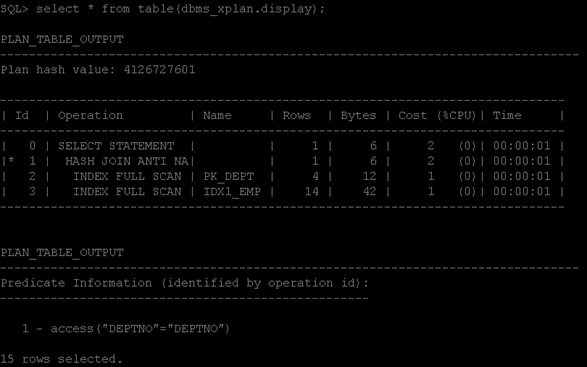Click the Bytes value 42
Screen dimensions: 587x367
[369, 192]
